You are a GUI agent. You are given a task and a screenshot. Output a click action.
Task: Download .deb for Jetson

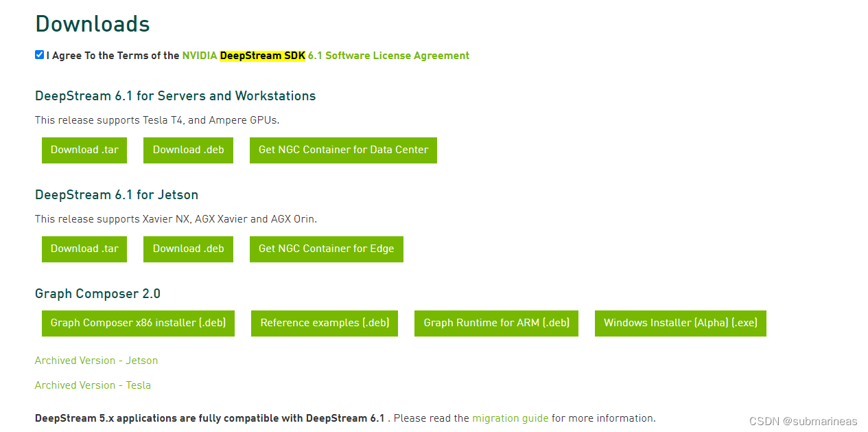[188, 249]
